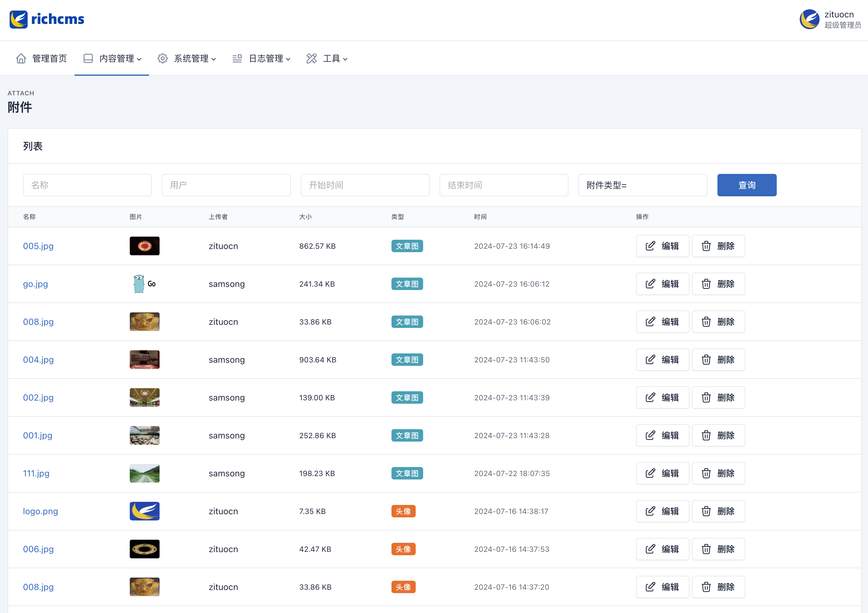This screenshot has height=613, width=868.
Task: Open the zituocn user avatar
Action: tap(809, 19)
